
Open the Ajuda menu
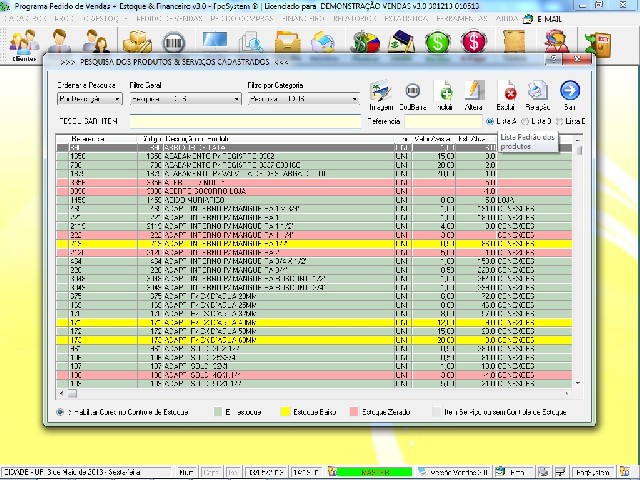click(507, 19)
